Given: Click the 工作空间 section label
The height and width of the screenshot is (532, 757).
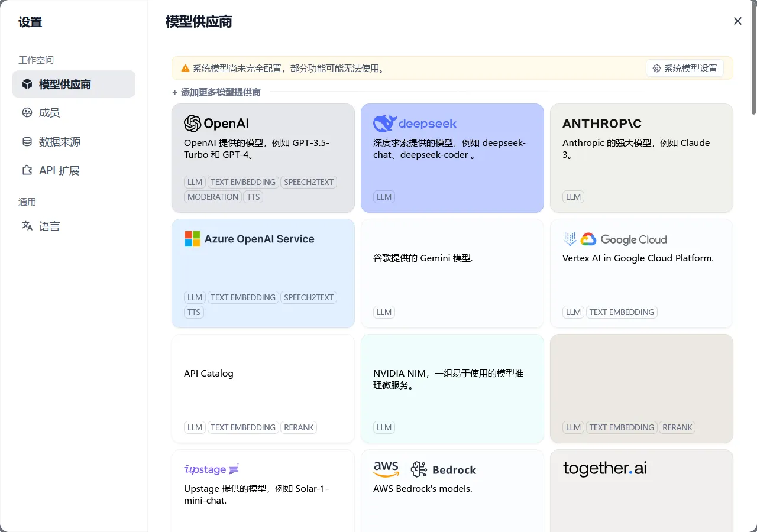Looking at the screenshot, I should coord(36,60).
